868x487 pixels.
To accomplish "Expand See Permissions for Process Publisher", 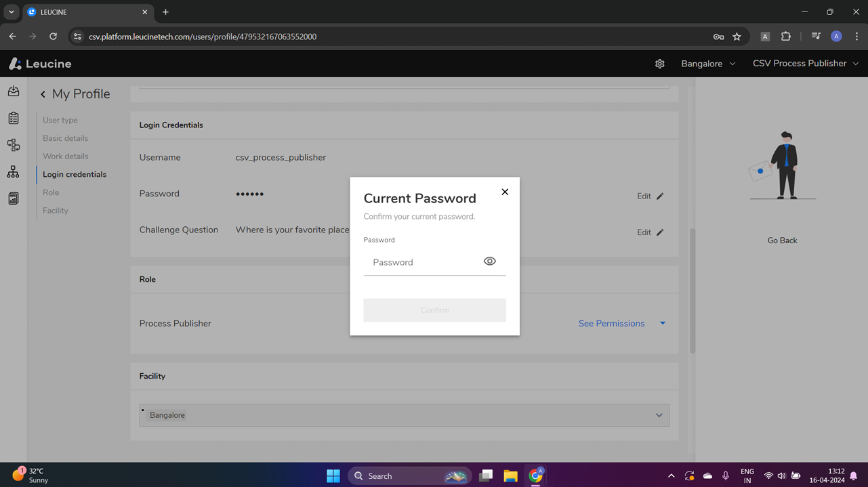I will (x=611, y=323).
